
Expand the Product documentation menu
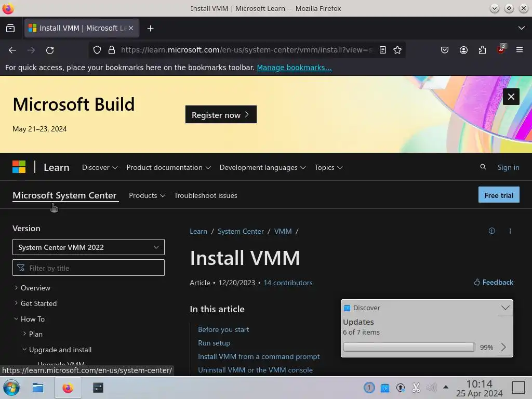(169, 167)
